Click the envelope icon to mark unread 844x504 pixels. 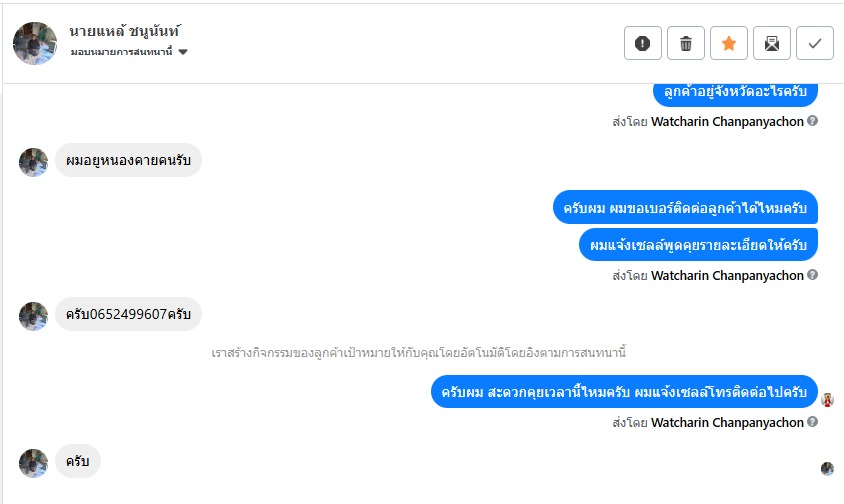point(772,43)
